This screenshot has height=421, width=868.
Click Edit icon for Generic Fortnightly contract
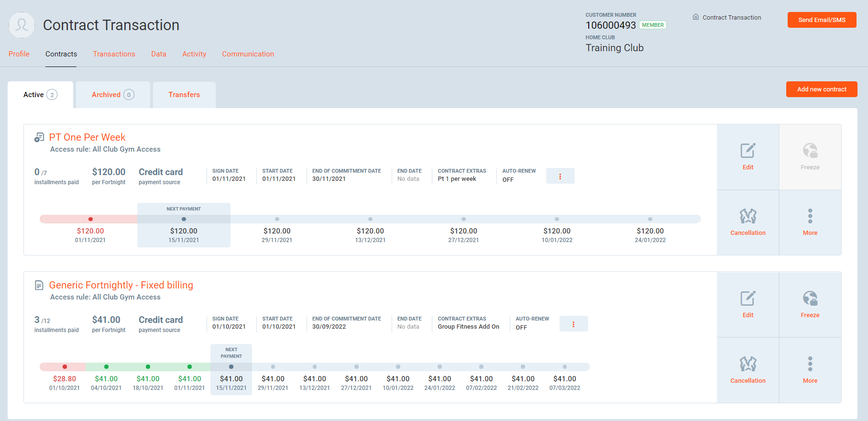(747, 299)
